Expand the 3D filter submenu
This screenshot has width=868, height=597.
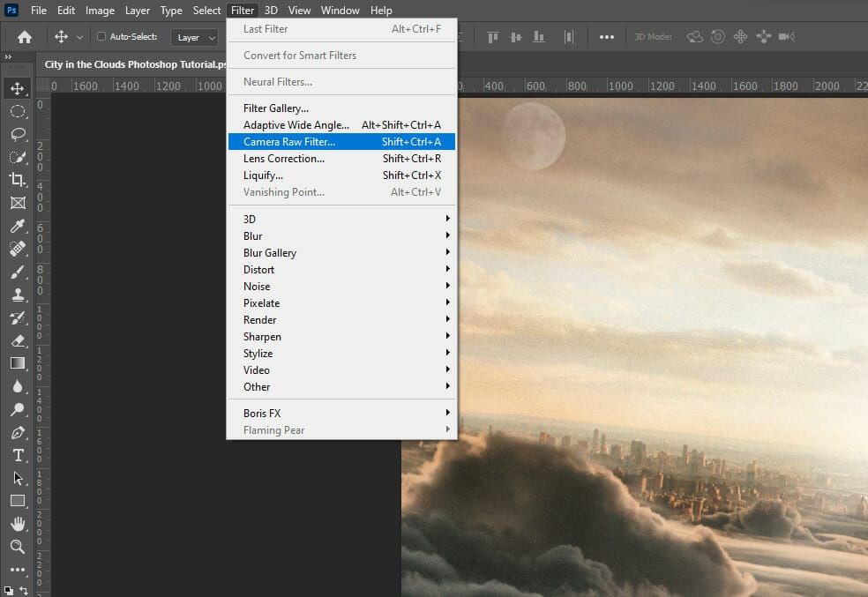[341, 219]
